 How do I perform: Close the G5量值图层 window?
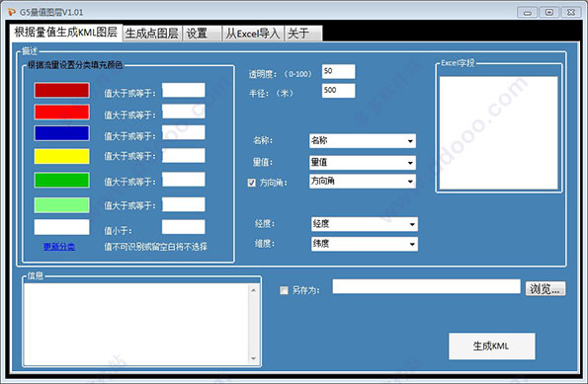pos(571,13)
